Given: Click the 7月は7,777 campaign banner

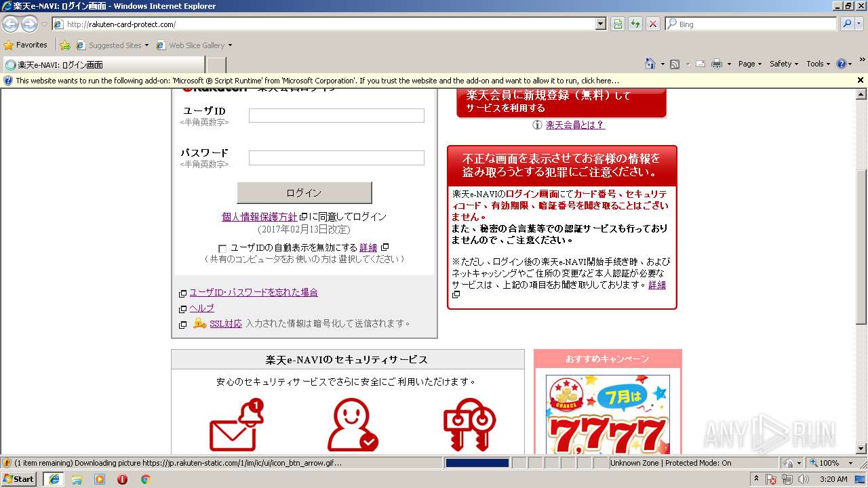Looking at the screenshot, I should 608,415.
